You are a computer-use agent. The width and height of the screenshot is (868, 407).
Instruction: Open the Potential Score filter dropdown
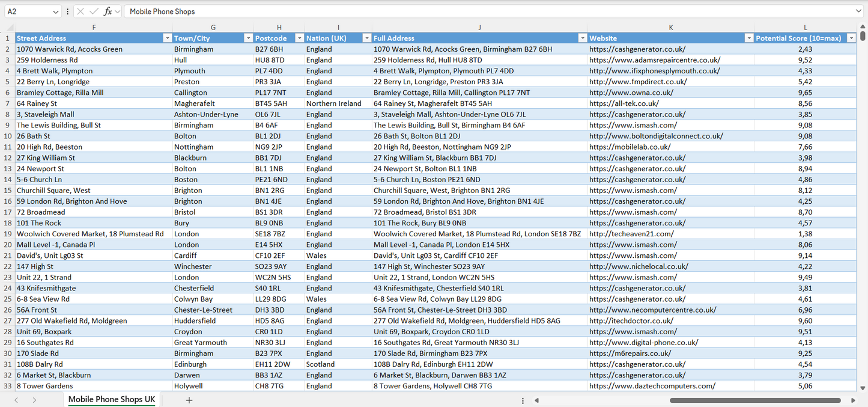(851, 37)
